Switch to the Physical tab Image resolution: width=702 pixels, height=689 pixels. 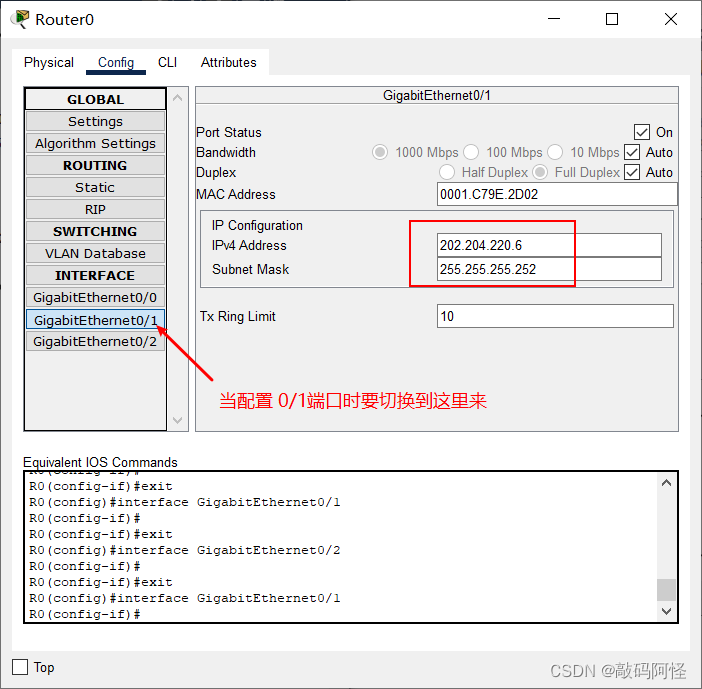click(x=48, y=62)
